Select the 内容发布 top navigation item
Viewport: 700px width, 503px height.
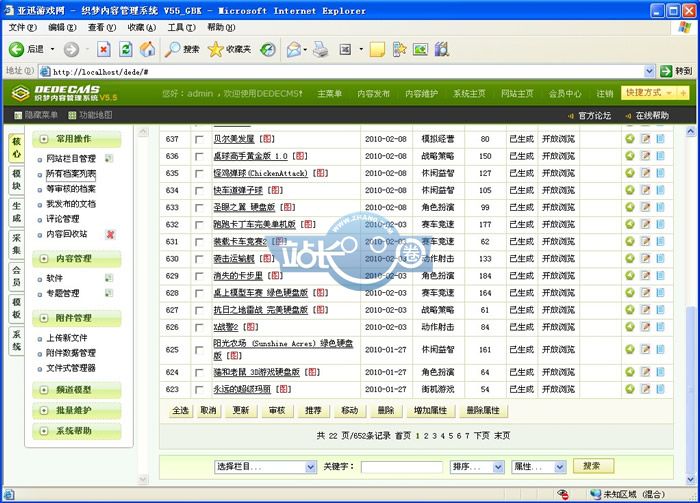(373, 94)
